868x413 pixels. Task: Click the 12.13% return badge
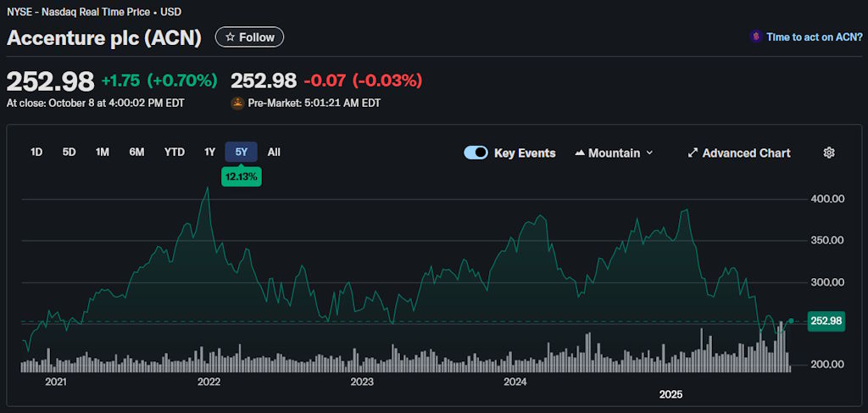pyautogui.click(x=242, y=176)
